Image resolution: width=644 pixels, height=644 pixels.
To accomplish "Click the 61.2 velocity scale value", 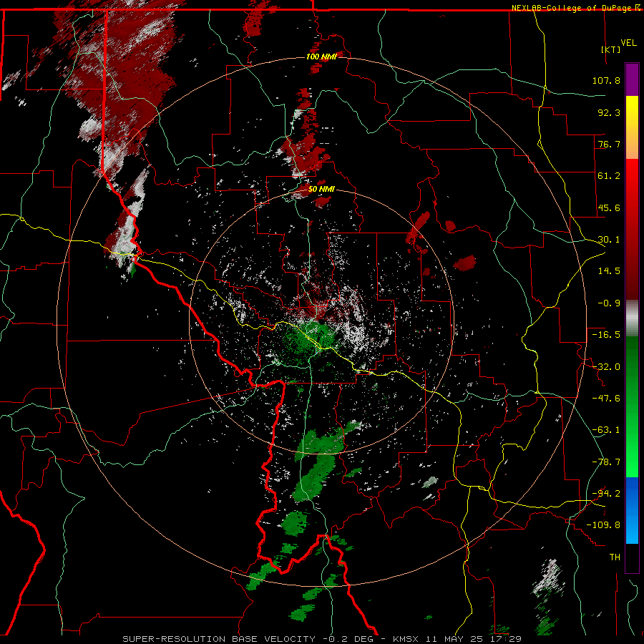I will click(x=609, y=176).
